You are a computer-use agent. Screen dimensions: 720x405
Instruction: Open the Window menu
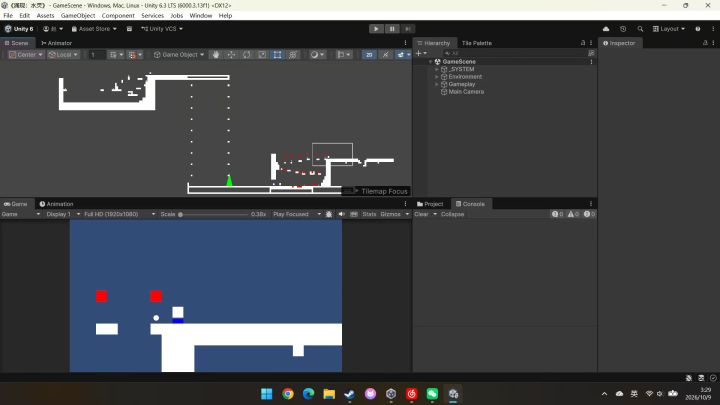[201, 16]
